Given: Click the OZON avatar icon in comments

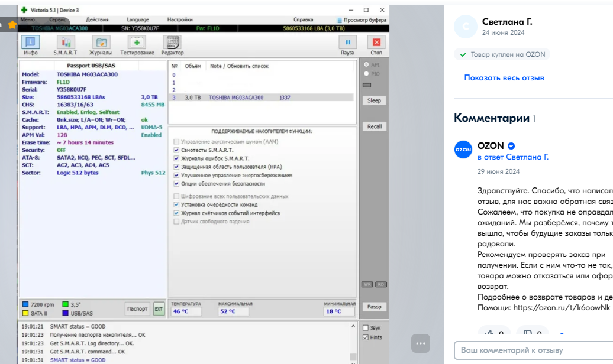Looking at the screenshot, I should pyautogui.click(x=463, y=149).
